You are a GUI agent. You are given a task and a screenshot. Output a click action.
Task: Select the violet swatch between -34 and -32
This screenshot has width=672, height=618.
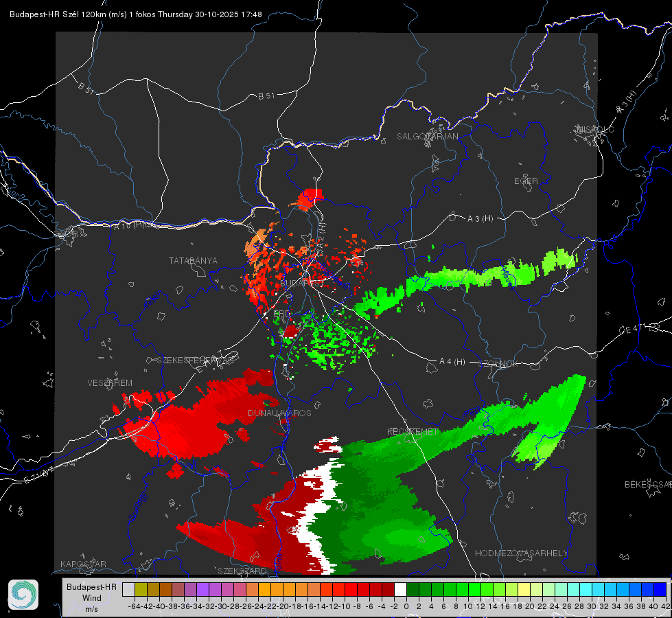pyautogui.click(x=202, y=589)
